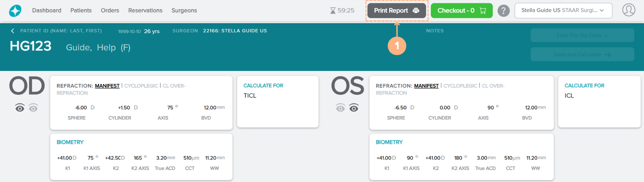Toggle the dark eye icon under OD
Viewport: 644px width, 182px height.
pyautogui.click(x=20, y=108)
